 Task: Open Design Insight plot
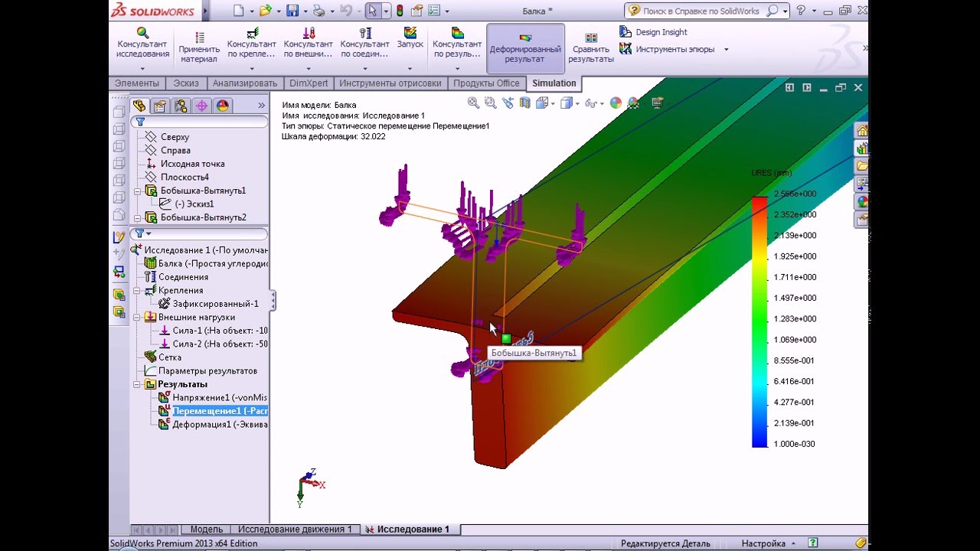[653, 32]
